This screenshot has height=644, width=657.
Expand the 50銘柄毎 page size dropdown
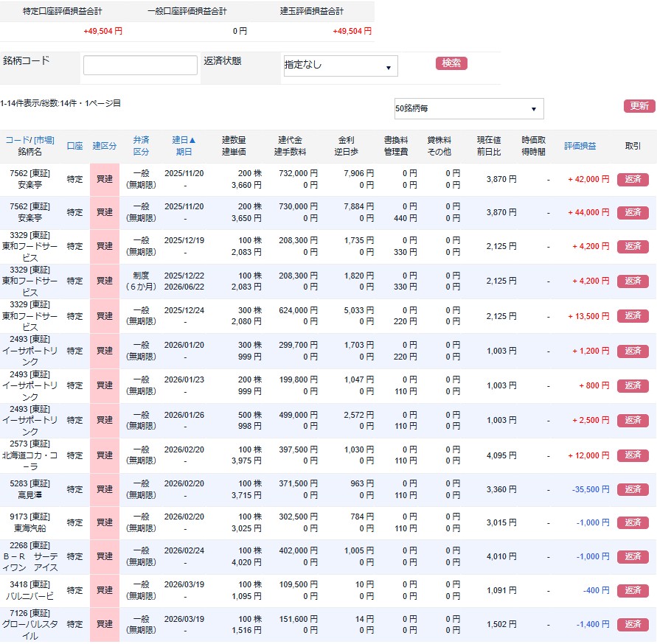coord(468,109)
